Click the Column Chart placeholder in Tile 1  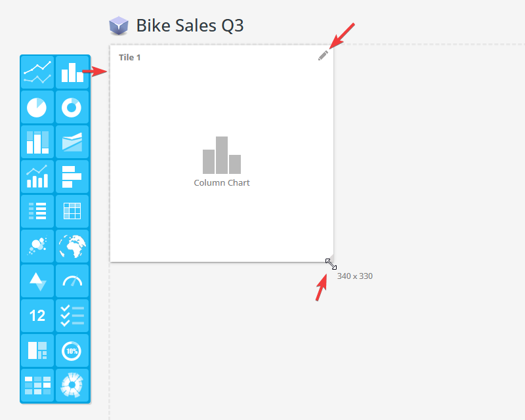(222, 161)
